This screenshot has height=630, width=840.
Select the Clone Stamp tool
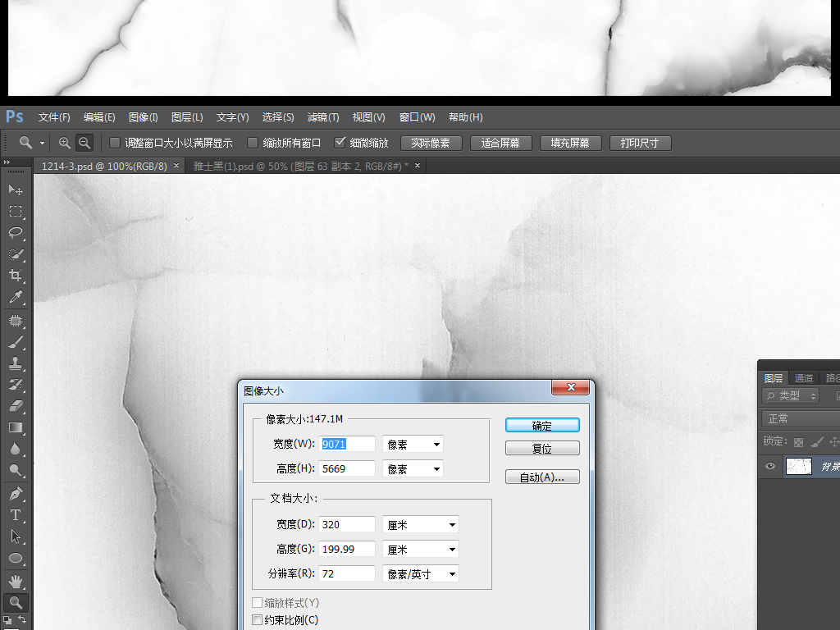[15, 363]
